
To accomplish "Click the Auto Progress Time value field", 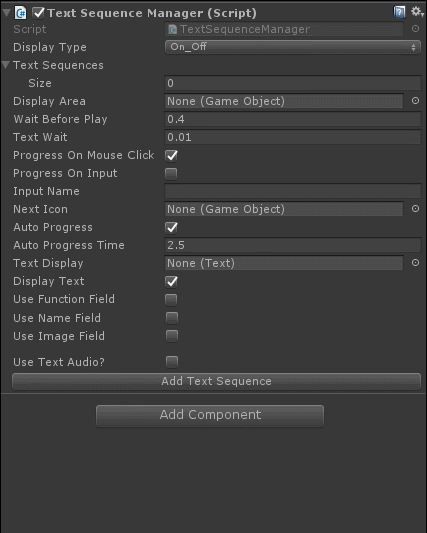I will pyautogui.click(x=293, y=245).
